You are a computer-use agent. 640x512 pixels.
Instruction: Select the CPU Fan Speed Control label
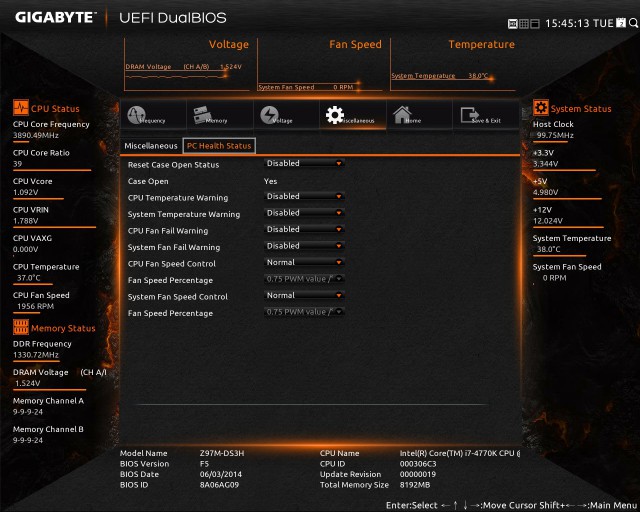coord(171,264)
